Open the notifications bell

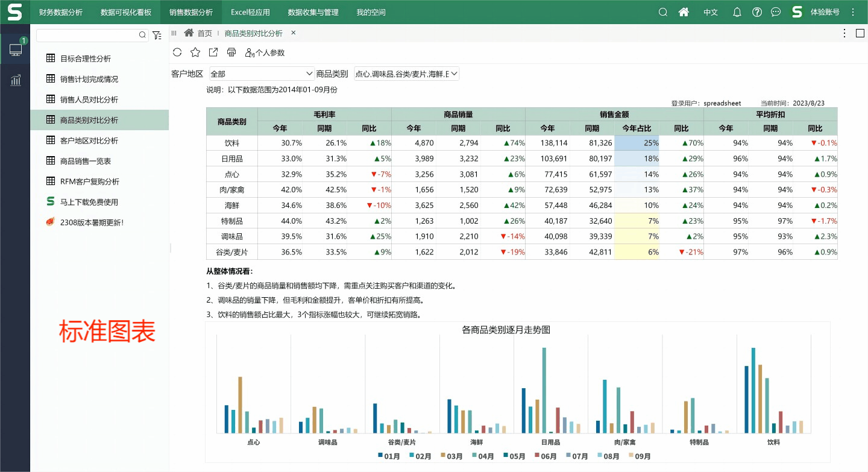pos(737,12)
